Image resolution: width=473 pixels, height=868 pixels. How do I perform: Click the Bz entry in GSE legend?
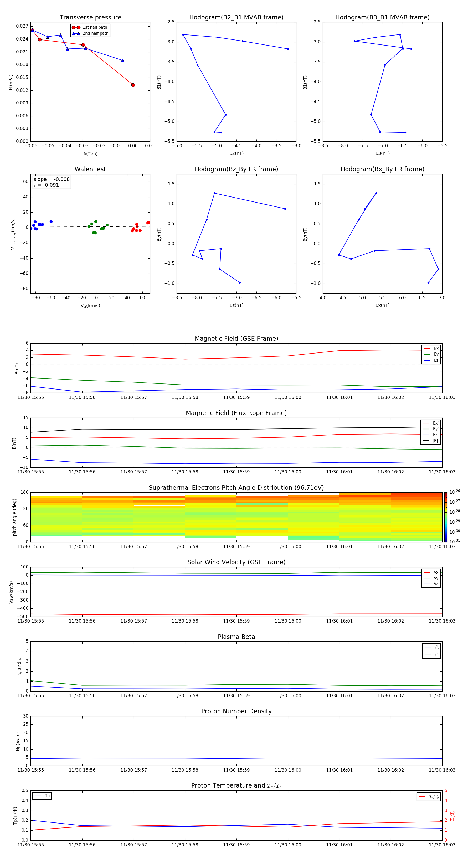431,360
